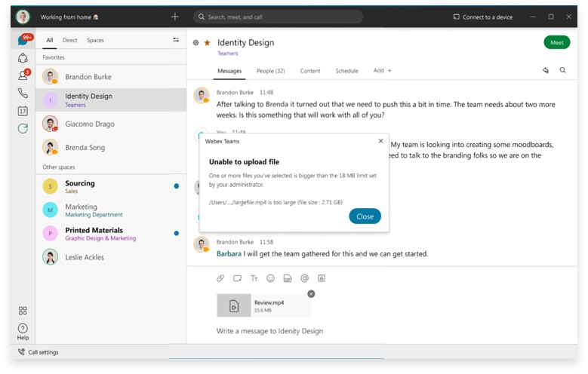Screen dimensions: 588x374
Task: Select the Direct filter tab
Action: (x=69, y=40)
